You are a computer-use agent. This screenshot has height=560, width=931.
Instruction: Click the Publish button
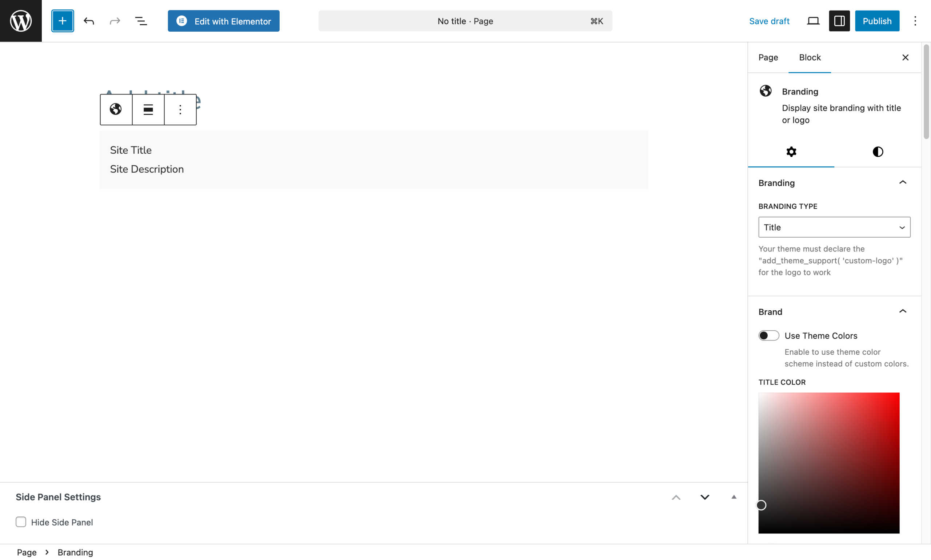(x=877, y=21)
